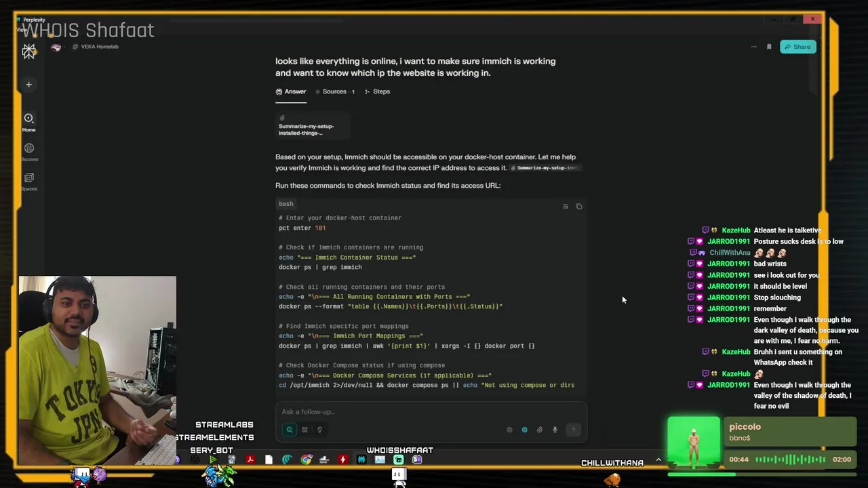The image size is (868, 488).
Task: Click the 'Stop slouching' chat message
Action: tap(777, 298)
